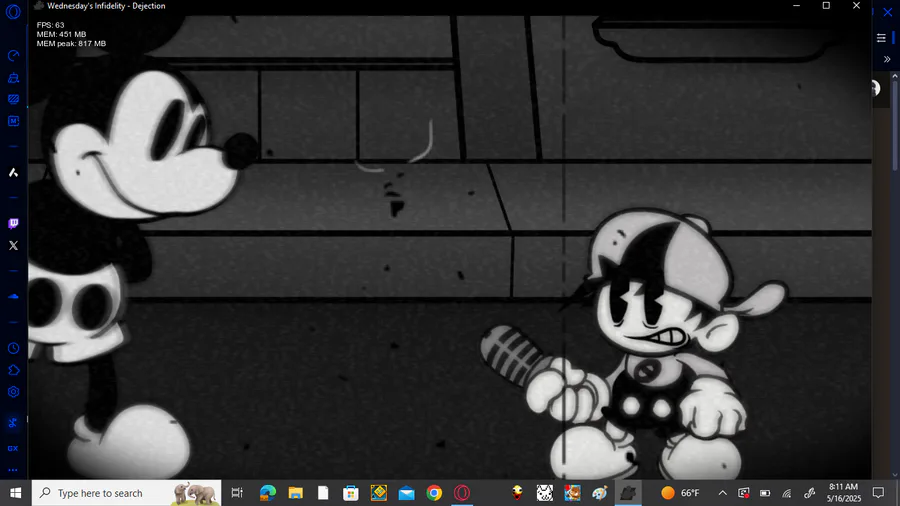Launch Microsoft Edge from taskbar

tap(267, 493)
